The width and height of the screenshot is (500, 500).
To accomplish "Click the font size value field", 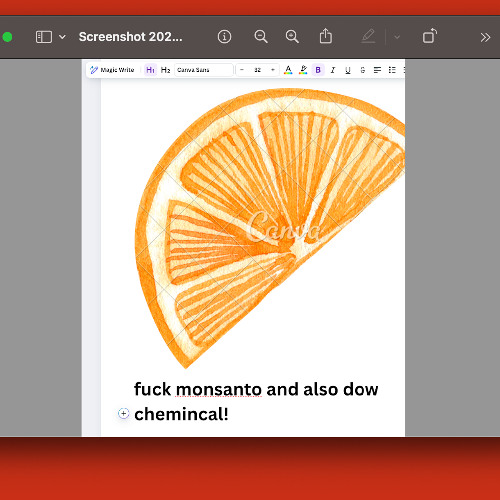I will [x=257, y=70].
